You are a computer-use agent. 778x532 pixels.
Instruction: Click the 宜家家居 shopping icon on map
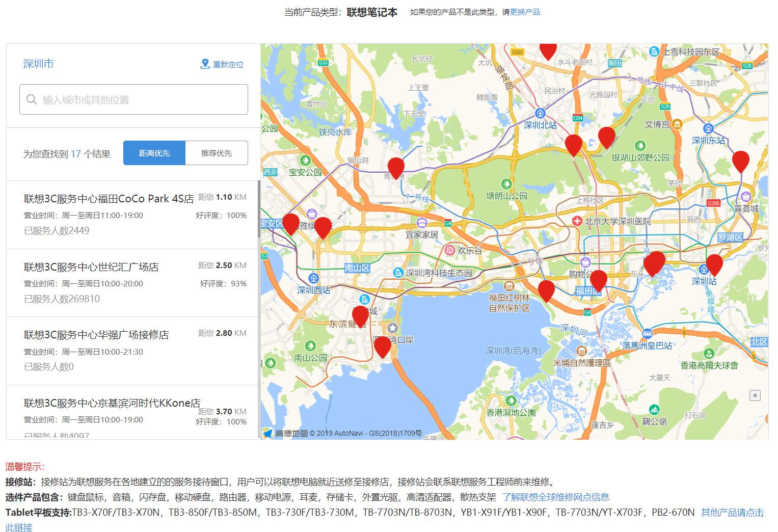[422, 223]
